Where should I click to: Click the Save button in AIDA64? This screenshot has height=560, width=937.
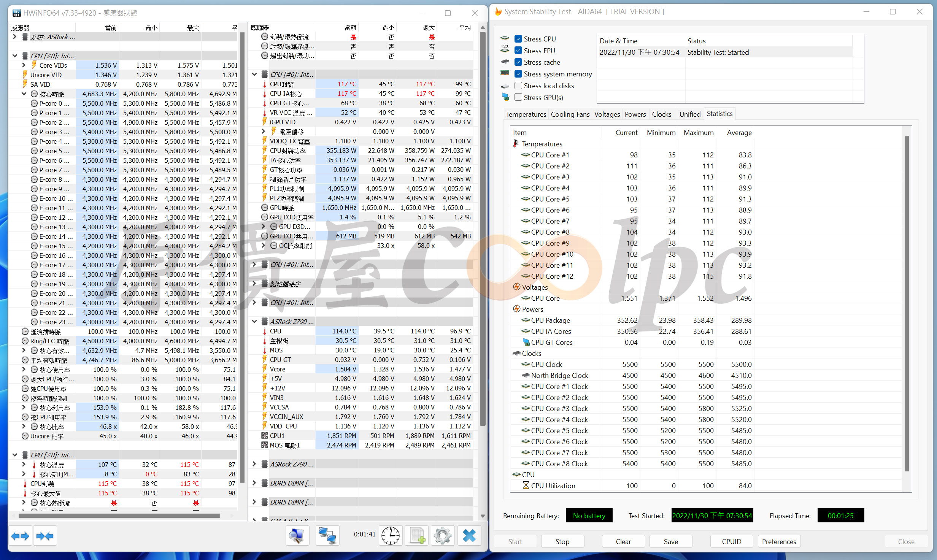click(671, 541)
